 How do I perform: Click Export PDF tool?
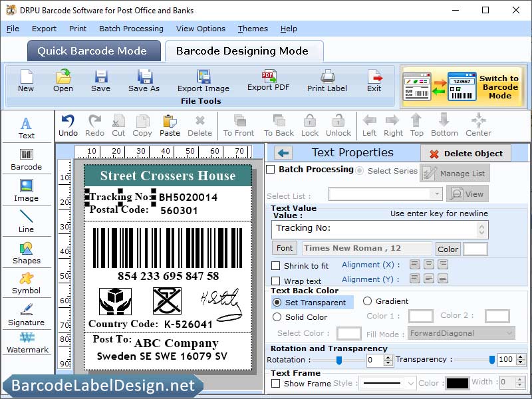click(x=269, y=80)
